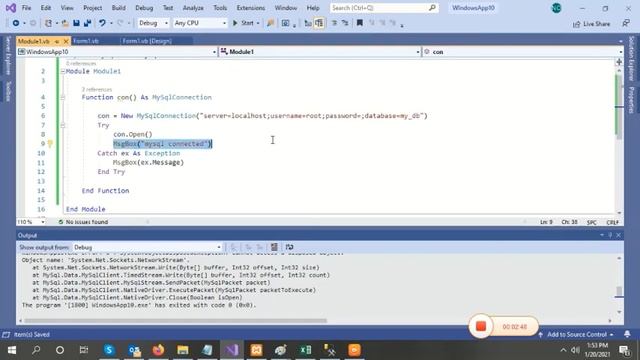Collapse the Function con() code block
640x360 pixels.
coord(63,98)
